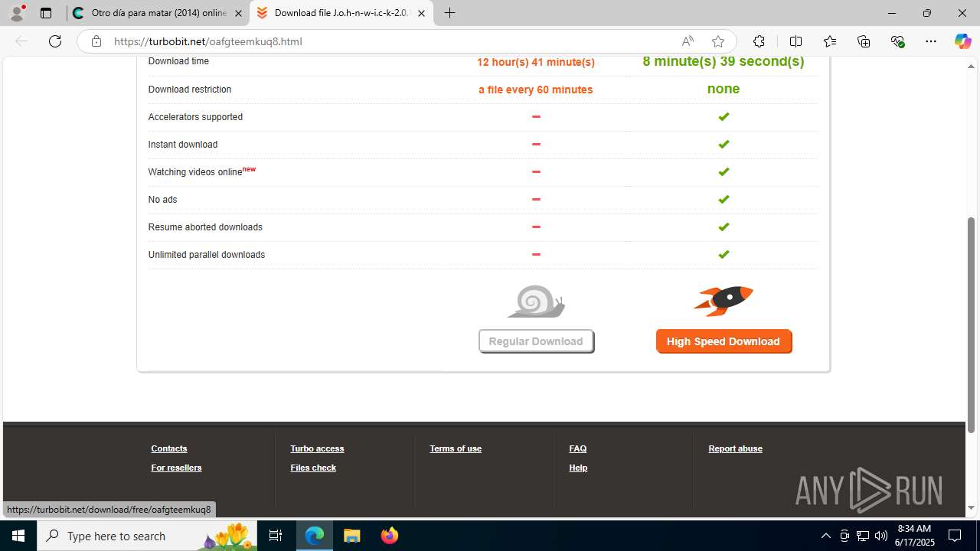Screen dimensions: 980x551
Task: Select 'a file every 60 minutes' text
Action: coord(536,90)
